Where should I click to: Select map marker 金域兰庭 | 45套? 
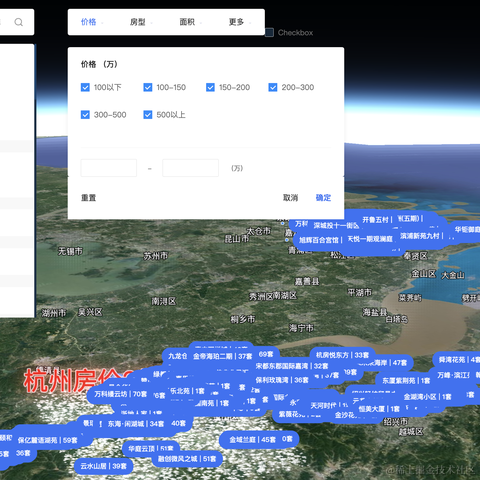click(252, 440)
